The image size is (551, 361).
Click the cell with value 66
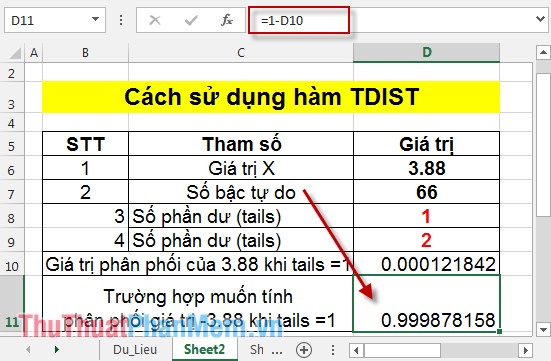point(426,192)
